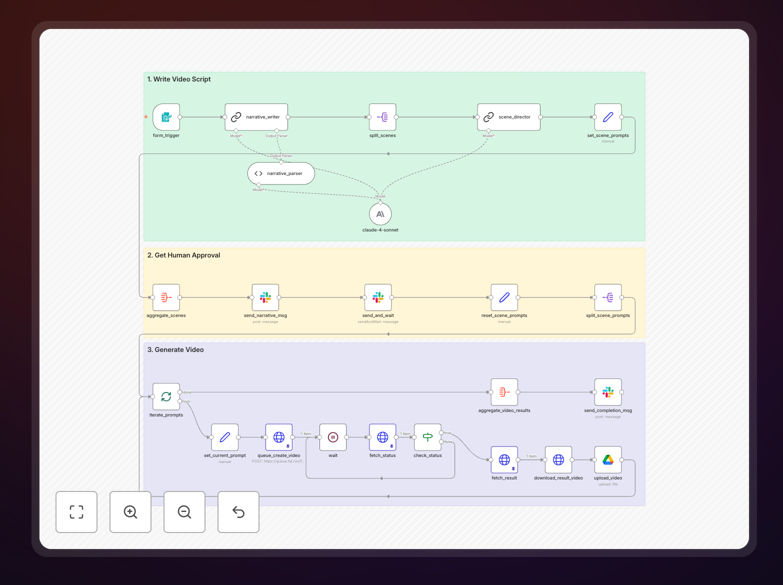Select the iterate_prompts loop node

[166, 397]
